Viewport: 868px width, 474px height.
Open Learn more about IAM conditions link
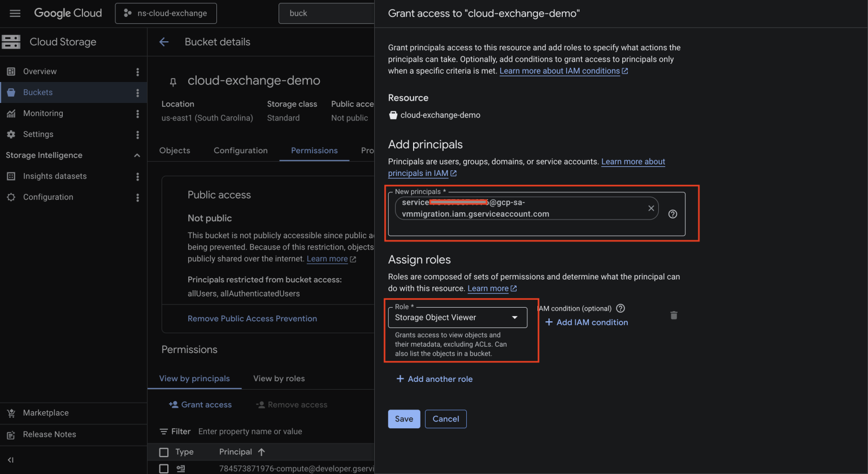(x=563, y=71)
